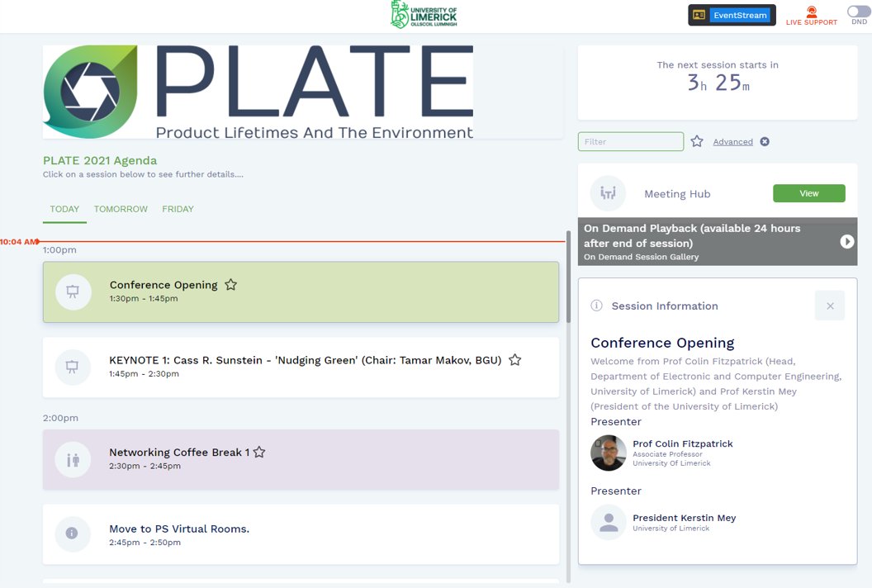Play On Demand Playback arrow icon
The height and width of the screenshot is (588, 872).
pyautogui.click(x=847, y=241)
